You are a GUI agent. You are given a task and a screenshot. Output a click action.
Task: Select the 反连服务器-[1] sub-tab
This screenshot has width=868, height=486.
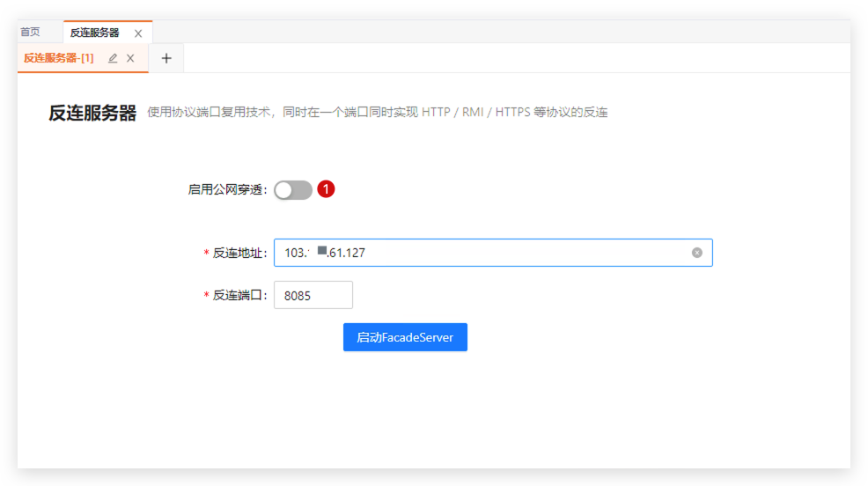(59, 58)
